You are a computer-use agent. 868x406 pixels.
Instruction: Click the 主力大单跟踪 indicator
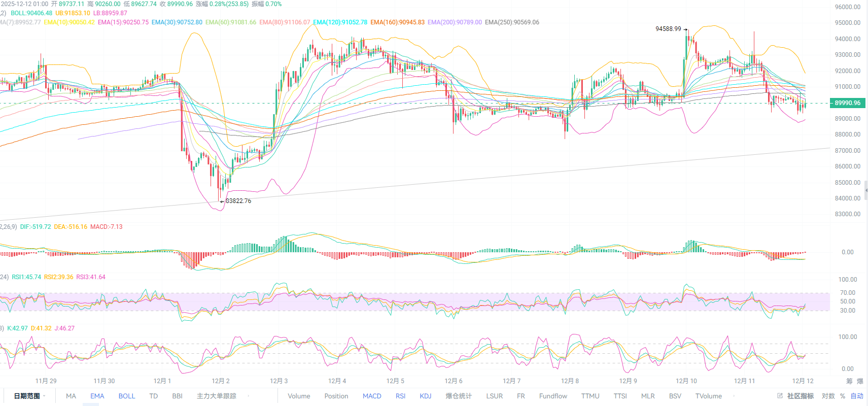(217, 396)
